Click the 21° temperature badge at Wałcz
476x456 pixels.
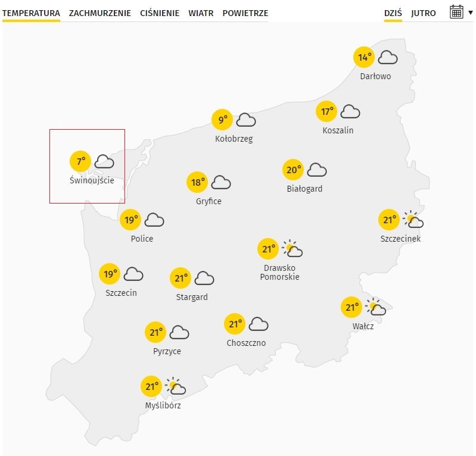click(x=351, y=307)
